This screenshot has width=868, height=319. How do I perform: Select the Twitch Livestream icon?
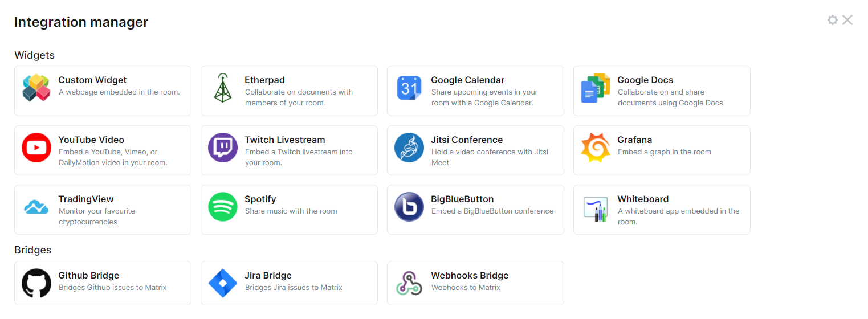[x=223, y=148]
